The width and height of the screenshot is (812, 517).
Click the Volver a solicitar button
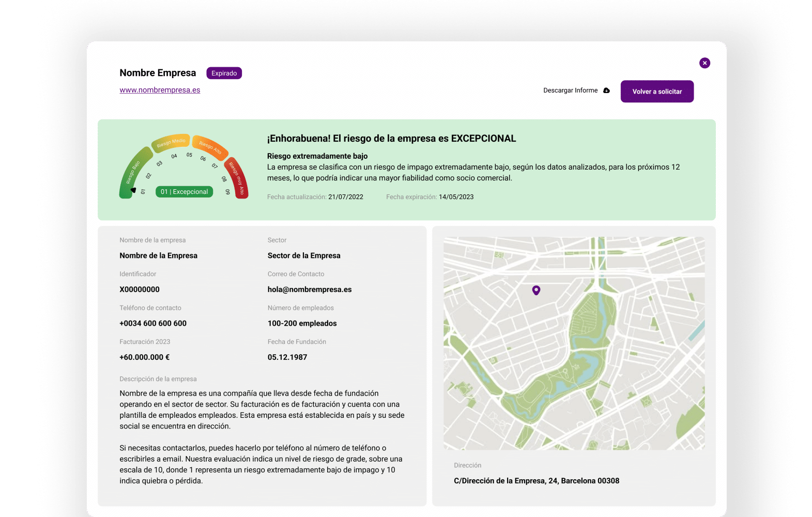(x=657, y=92)
